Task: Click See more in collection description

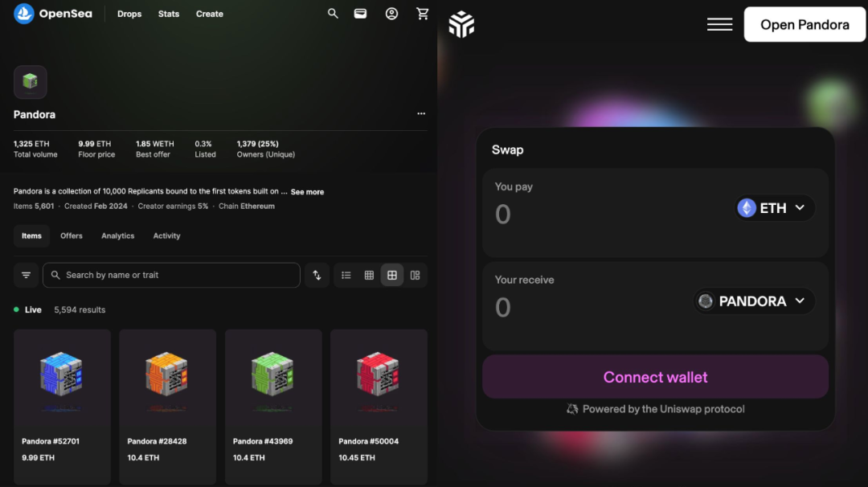Action: (x=307, y=192)
